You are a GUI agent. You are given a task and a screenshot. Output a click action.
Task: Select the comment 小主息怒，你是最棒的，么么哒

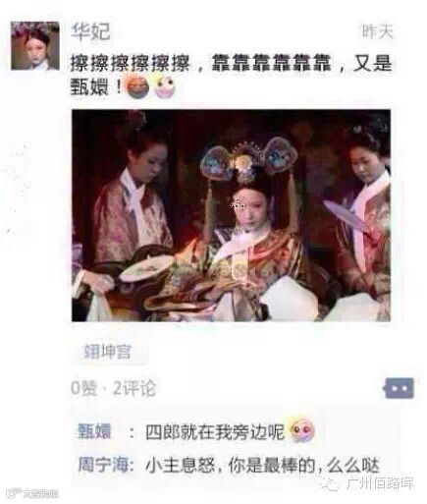(262, 466)
